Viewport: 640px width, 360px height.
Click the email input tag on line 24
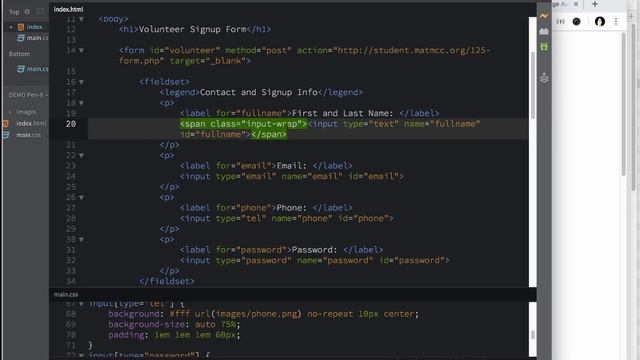292,176
